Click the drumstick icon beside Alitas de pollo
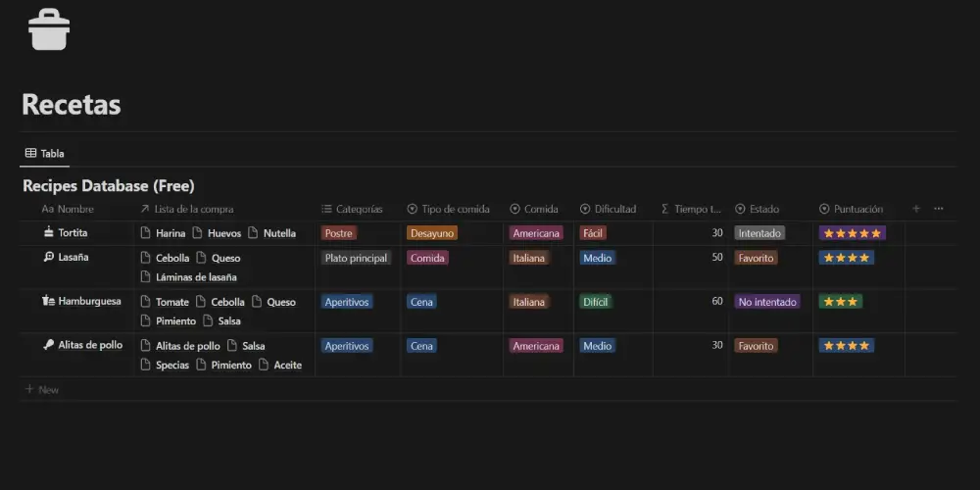This screenshot has width=980, height=490. (49, 345)
